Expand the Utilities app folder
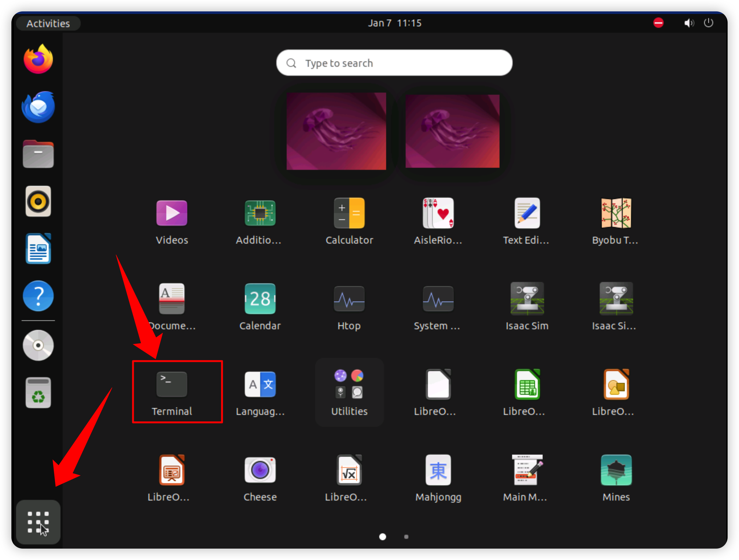Viewport: 739px width, 560px height. (x=349, y=385)
